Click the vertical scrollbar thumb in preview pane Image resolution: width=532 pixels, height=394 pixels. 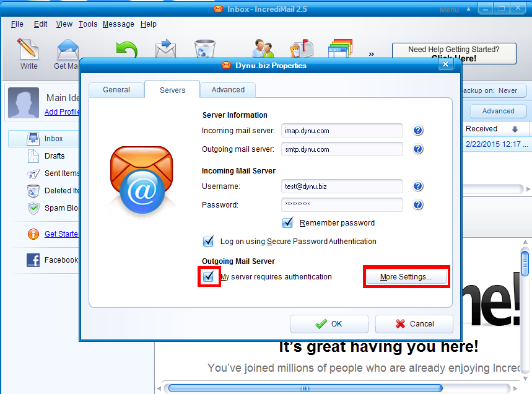tap(525, 263)
